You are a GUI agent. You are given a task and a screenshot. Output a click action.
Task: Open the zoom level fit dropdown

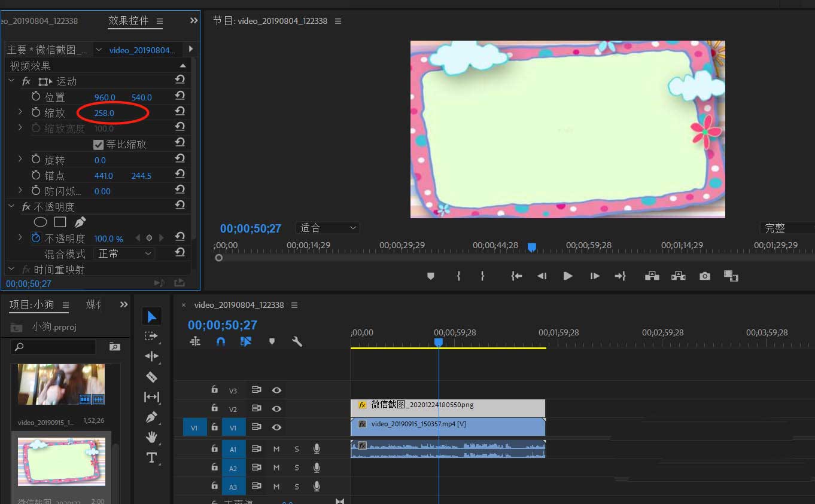click(327, 228)
